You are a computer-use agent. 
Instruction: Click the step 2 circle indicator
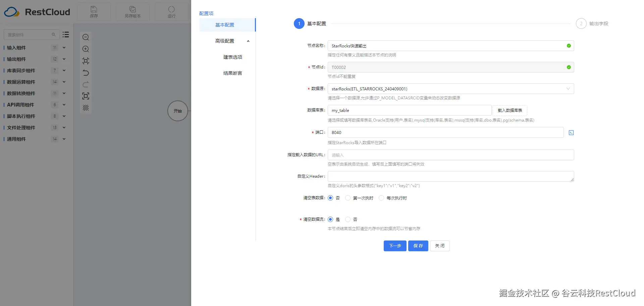(x=581, y=24)
